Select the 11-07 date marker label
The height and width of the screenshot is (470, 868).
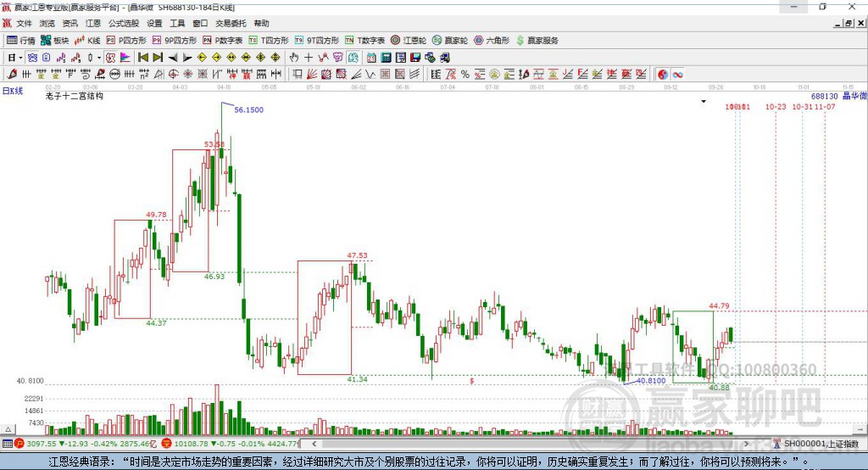825,106
